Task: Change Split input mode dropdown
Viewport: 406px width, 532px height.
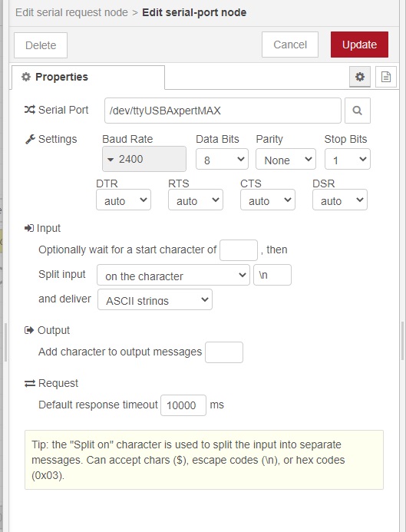Action: point(173,275)
